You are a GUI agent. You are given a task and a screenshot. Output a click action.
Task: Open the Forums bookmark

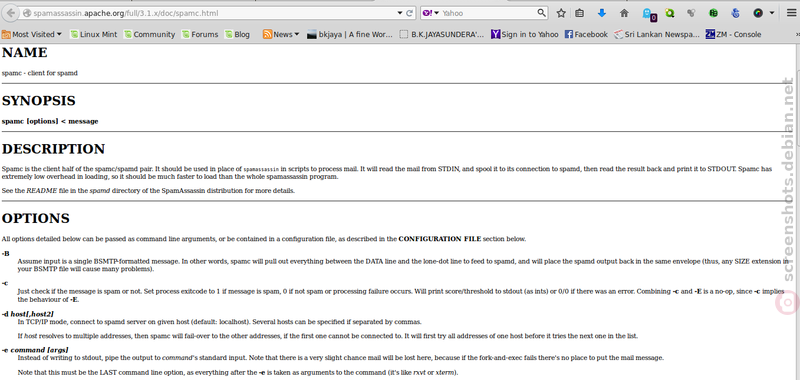pos(200,34)
